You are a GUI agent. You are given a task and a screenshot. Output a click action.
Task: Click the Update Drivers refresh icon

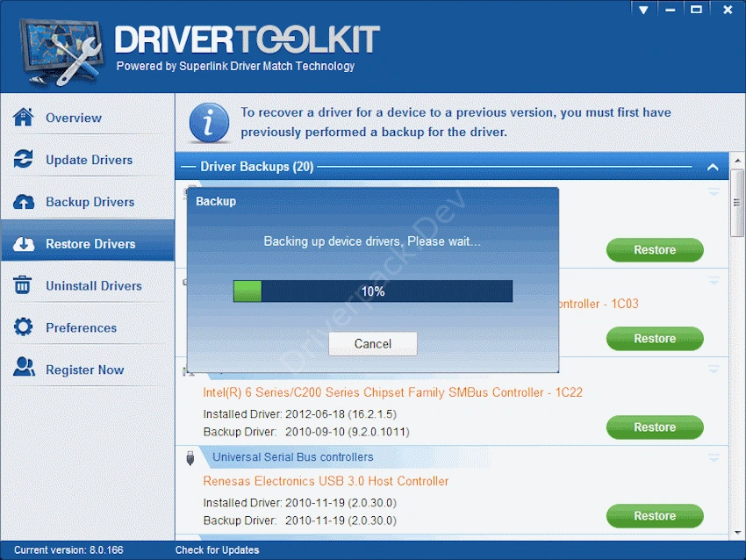24,159
